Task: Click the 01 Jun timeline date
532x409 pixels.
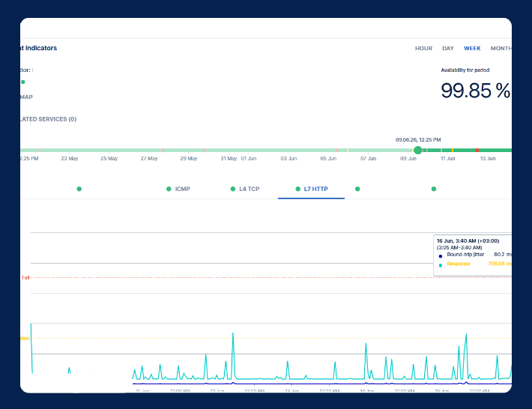Action: pos(249,158)
